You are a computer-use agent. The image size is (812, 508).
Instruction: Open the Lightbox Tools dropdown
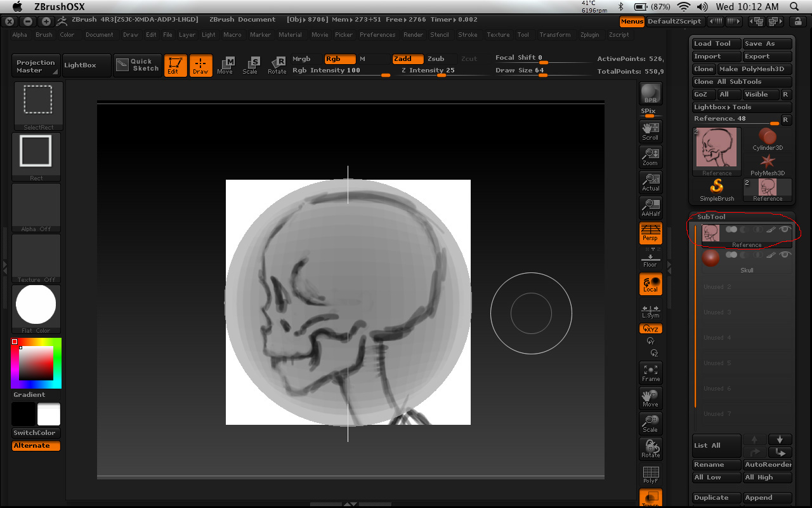(741, 107)
